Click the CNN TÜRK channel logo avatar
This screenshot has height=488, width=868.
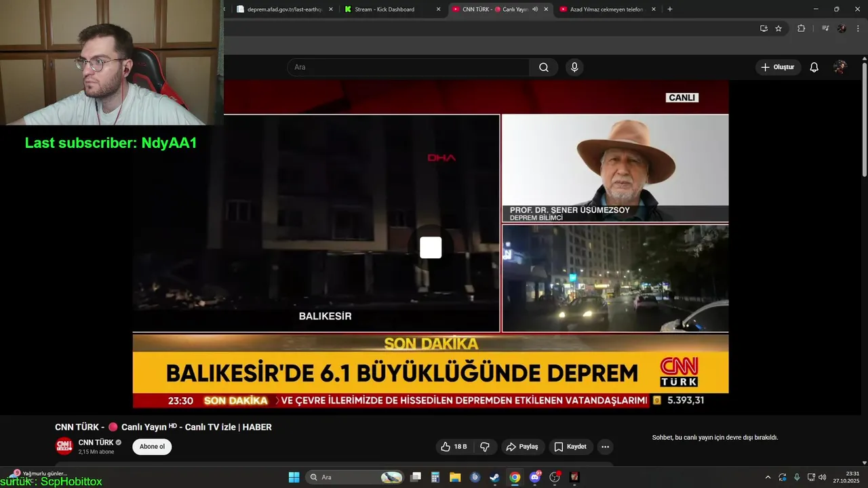pyautogui.click(x=64, y=446)
